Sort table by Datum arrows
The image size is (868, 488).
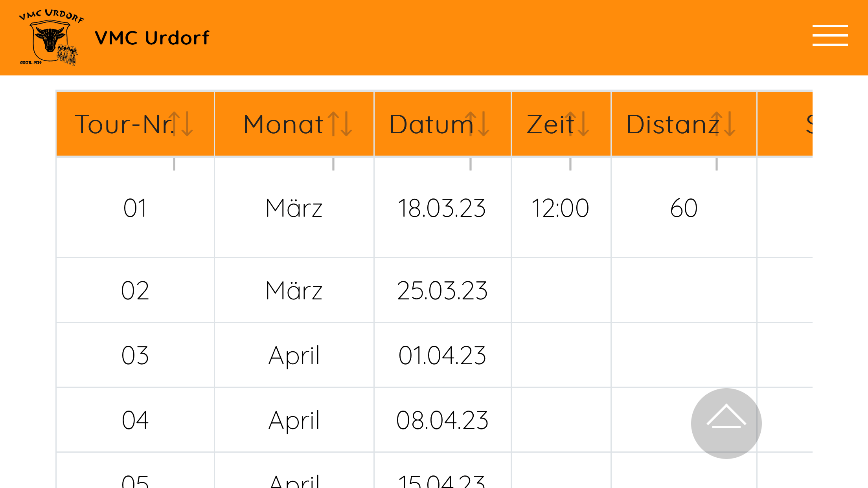(x=477, y=124)
